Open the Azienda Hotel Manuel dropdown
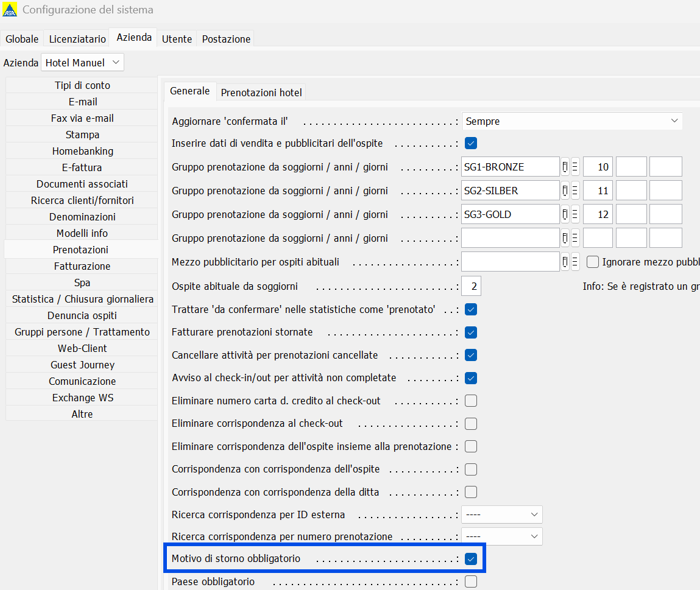The height and width of the screenshot is (590, 700). pyautogui.click(x=82, y=63)
